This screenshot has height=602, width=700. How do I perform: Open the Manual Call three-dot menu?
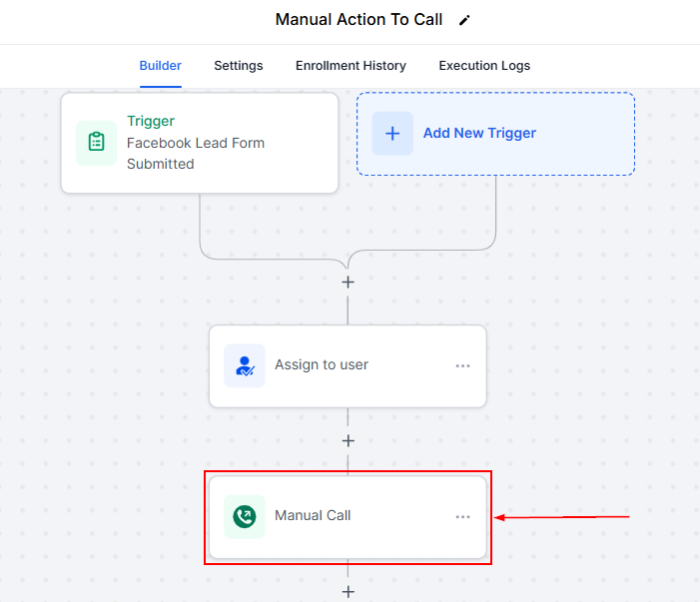[x=462, y=516]
